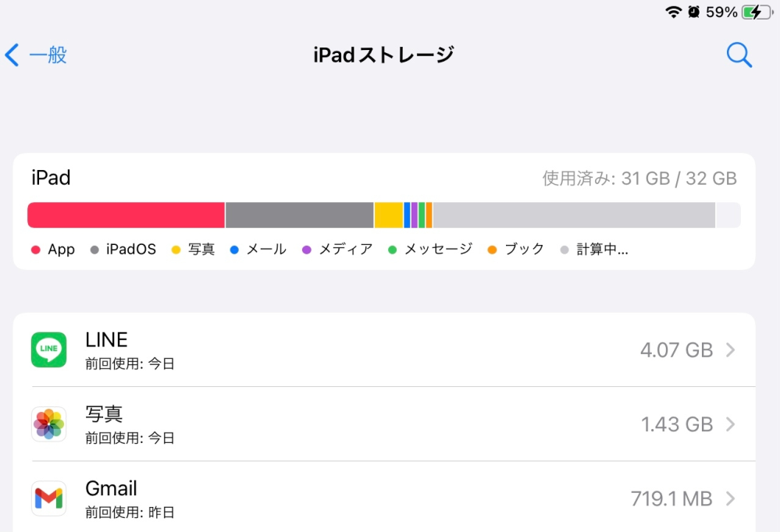
Task: Tap the Photos app flower icon
Action: click(49, 424)
